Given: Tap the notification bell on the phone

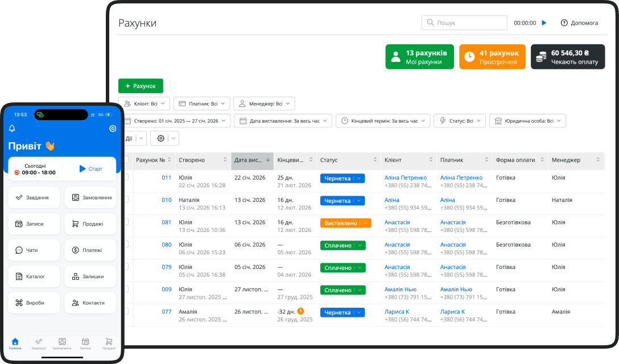Looking at the screenshot, I should 12,129.
